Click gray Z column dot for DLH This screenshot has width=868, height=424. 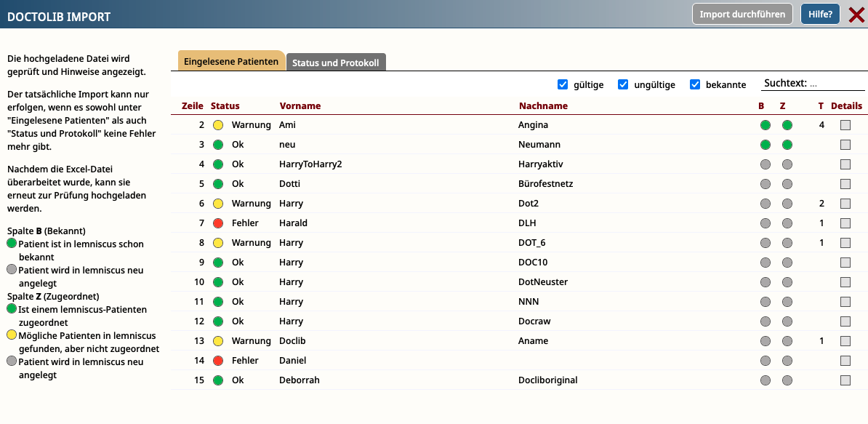787,223
